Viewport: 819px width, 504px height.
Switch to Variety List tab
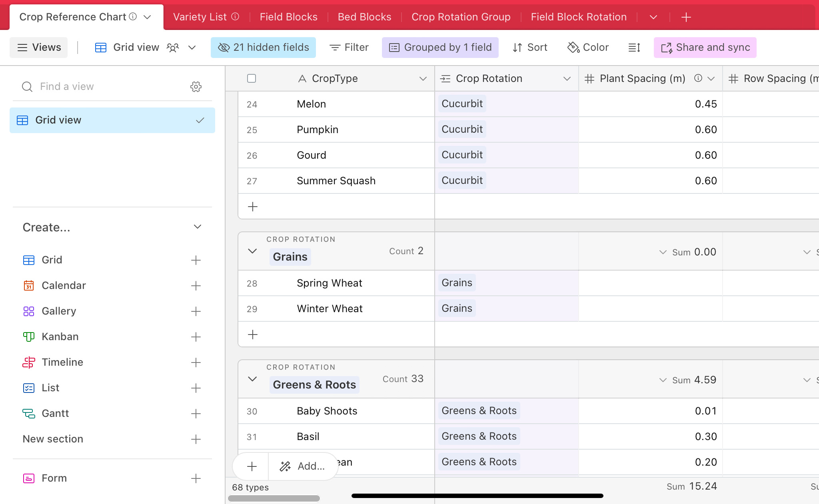coord(200,17)
